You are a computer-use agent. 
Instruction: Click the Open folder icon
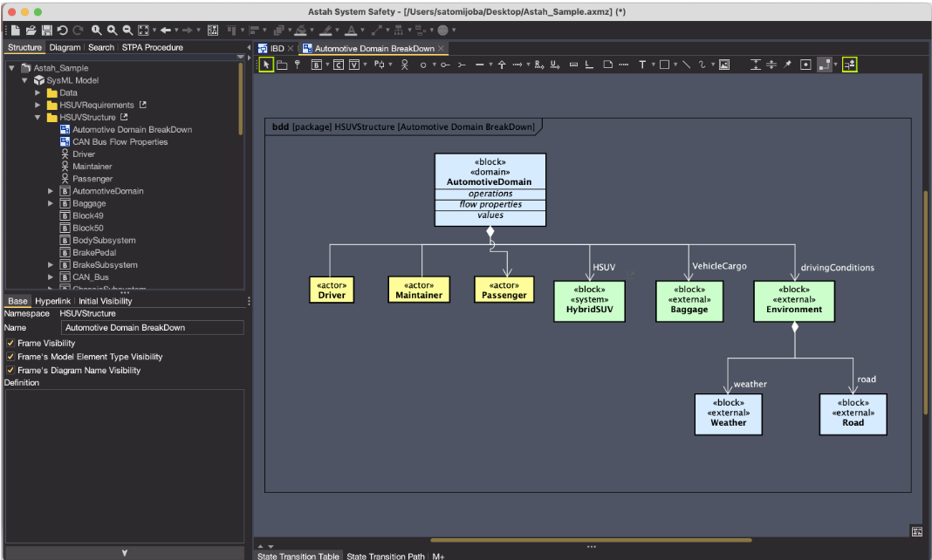[31, 30]
